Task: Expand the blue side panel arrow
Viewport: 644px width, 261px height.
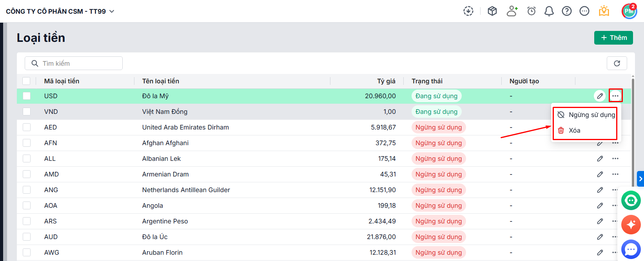Action: tap(640, 179)
